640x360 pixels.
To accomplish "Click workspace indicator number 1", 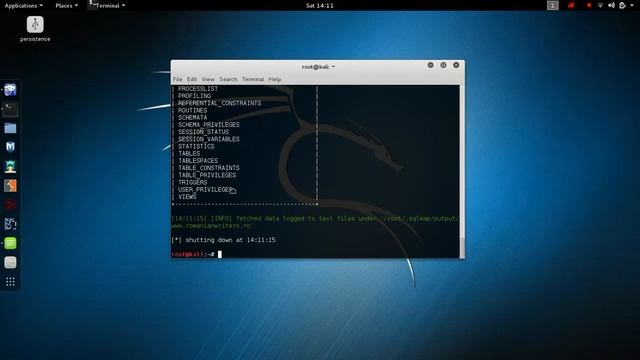I will click(x=552, y=5).
